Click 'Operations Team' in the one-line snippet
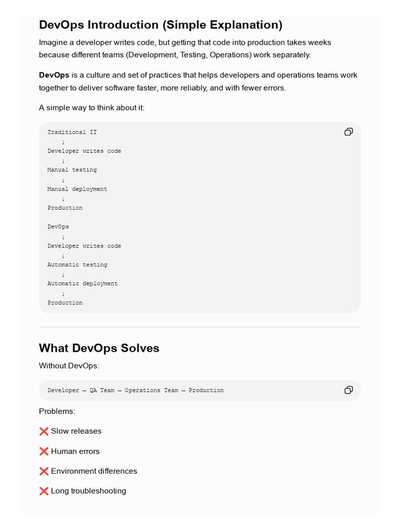Viewport: 399px width, 532px height. pos(151,390)
